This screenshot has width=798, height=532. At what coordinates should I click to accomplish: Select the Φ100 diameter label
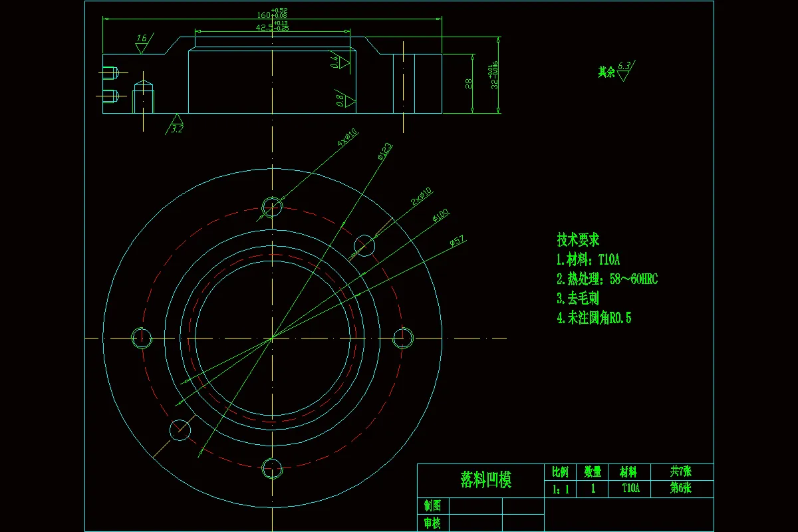point(440,215)
